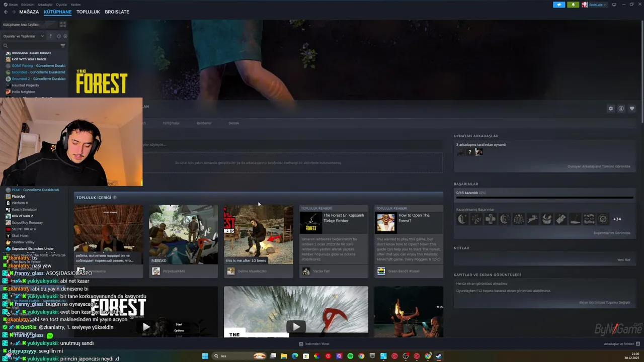This screenshot has width=644, height=362.
Task: Click Başarımlarımı Görüntüle link
Action: point(612,233)
